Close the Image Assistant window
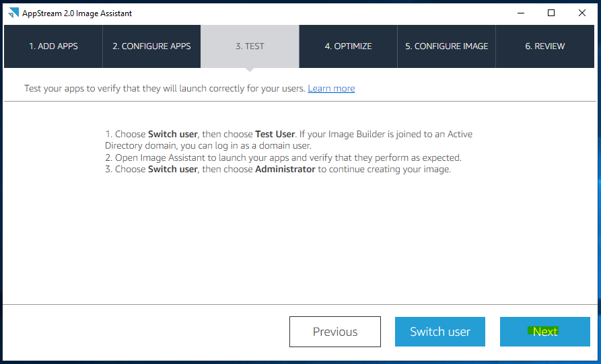The height and width of the screenshot is (364, 601). click(x=582, y=13)
